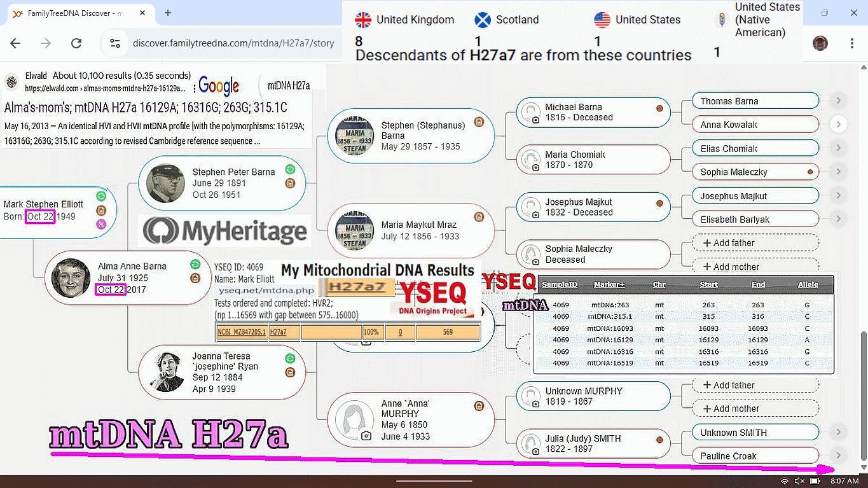
Task: Expand ancestors of Elias Chomiak
Action: [838, 148]
